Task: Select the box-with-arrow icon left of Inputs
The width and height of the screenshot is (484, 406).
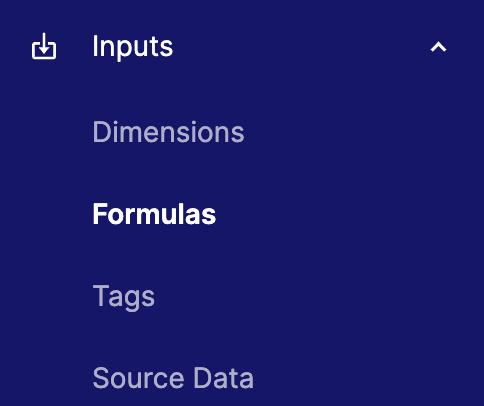Action: coord(44,46)
